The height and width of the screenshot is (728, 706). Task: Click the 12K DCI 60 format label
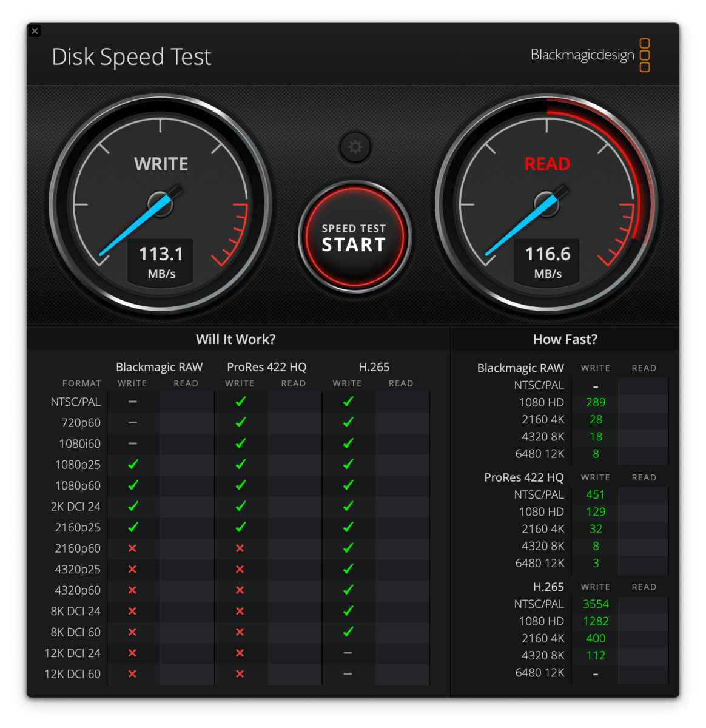click(73, 674)
